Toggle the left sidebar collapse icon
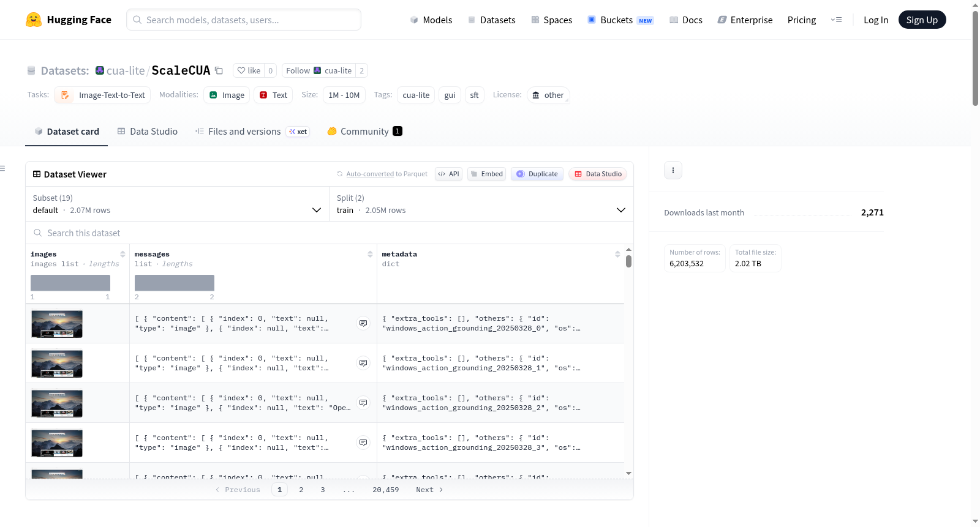The width and height of the screenshot is (980, 527). click(x=2, y=168)
